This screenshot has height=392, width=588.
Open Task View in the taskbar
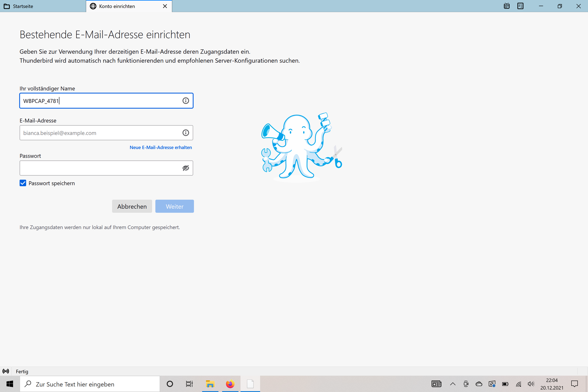pos(189,384)
